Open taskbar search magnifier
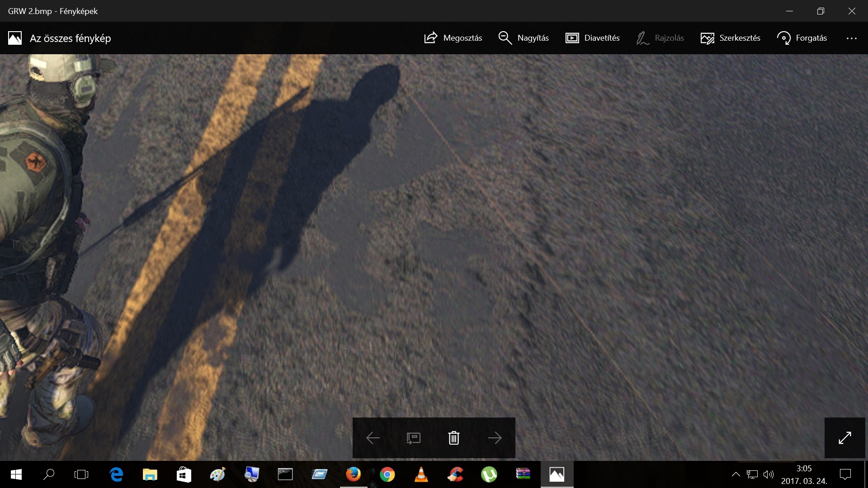 [49, 474]
